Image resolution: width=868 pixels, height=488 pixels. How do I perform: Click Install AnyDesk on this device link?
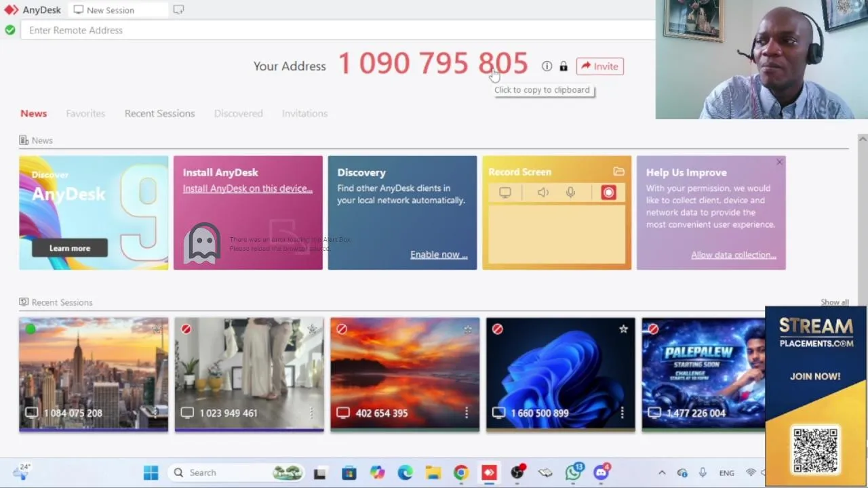coord(248,188)
